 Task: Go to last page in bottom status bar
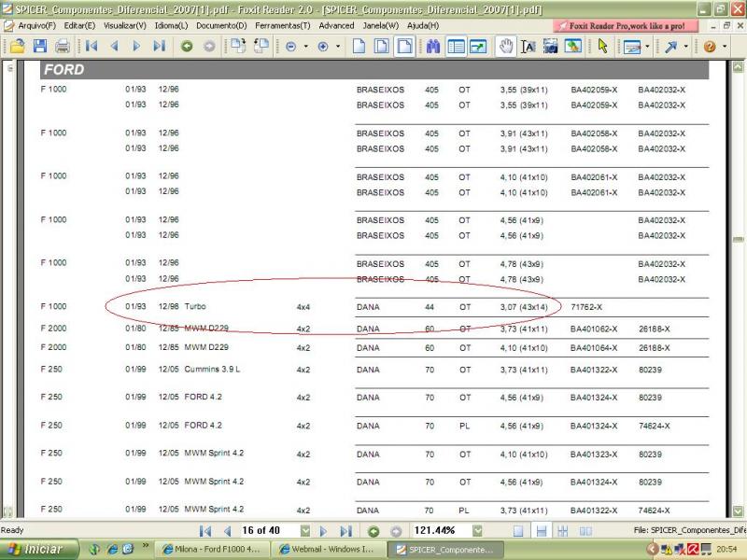point(346,531)
